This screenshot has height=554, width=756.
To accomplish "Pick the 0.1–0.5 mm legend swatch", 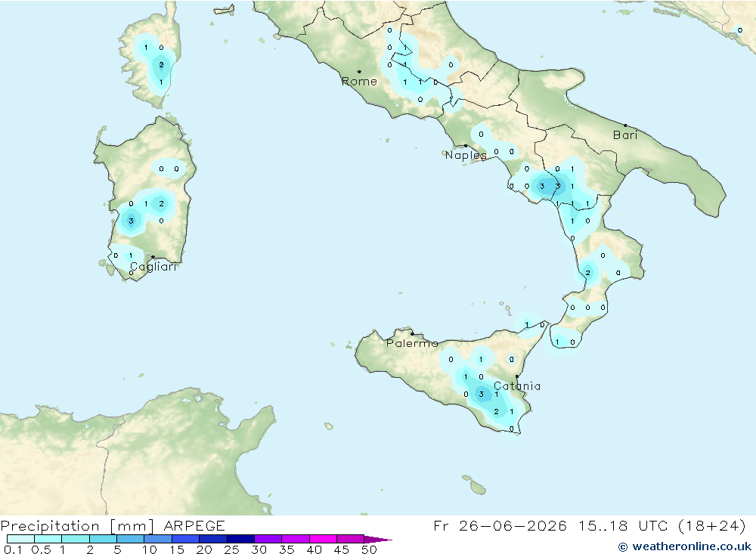I will [x=20, y=539].
